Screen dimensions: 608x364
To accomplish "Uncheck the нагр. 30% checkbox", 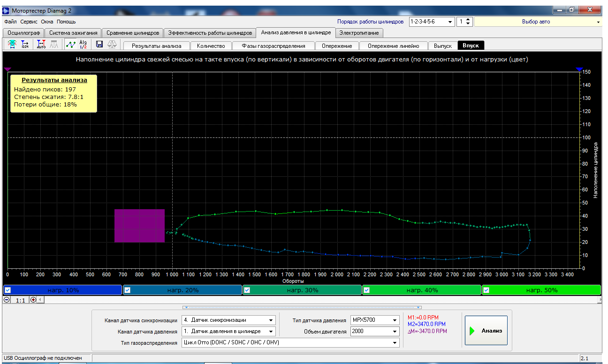I will coord(247,290).
